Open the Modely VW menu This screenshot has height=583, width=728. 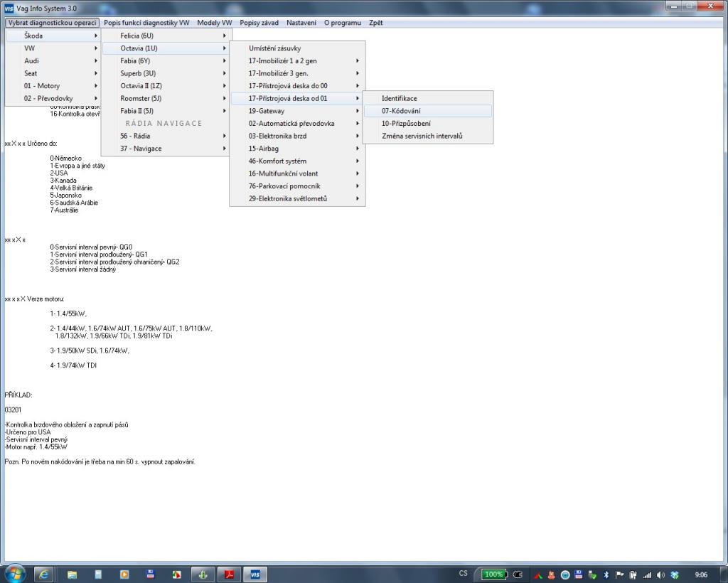coord(214,23)
